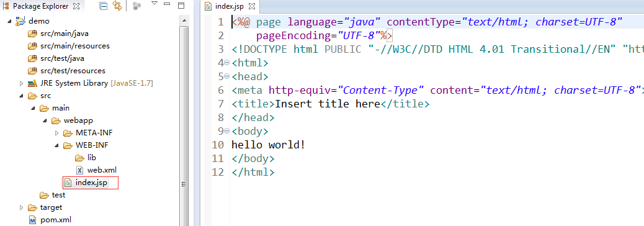
Task: Click the pageEncoding attribute on line 2
Action: point(293,36)
